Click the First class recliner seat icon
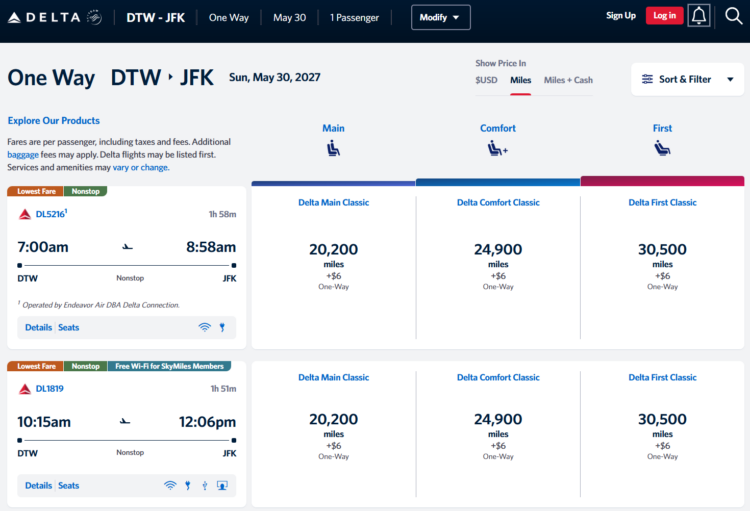The image size is (750, 511). pos(662,148)
